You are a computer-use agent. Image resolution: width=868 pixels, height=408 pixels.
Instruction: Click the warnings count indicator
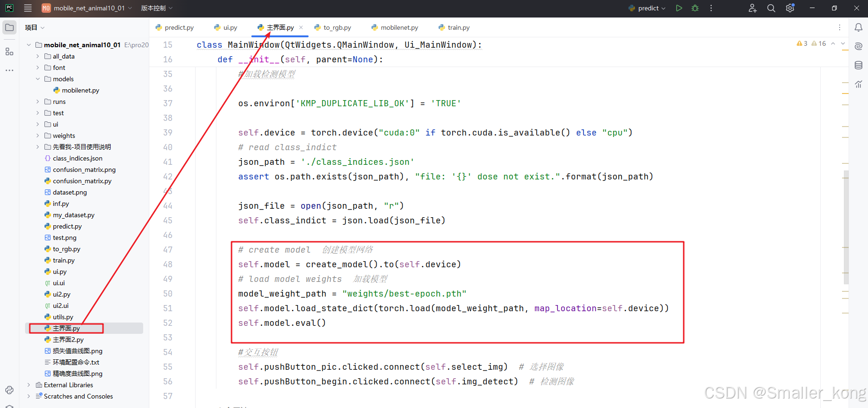coord(802,43)
